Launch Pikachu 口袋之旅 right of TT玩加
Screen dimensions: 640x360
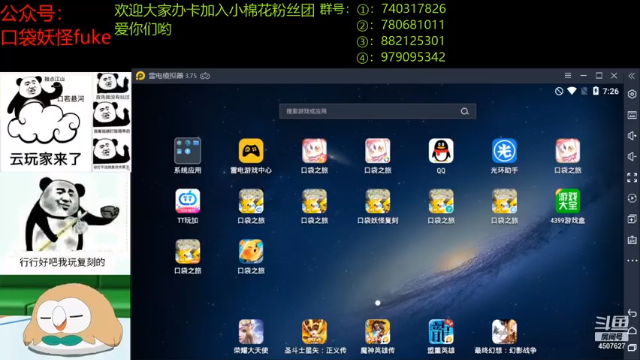click(251, 201)
